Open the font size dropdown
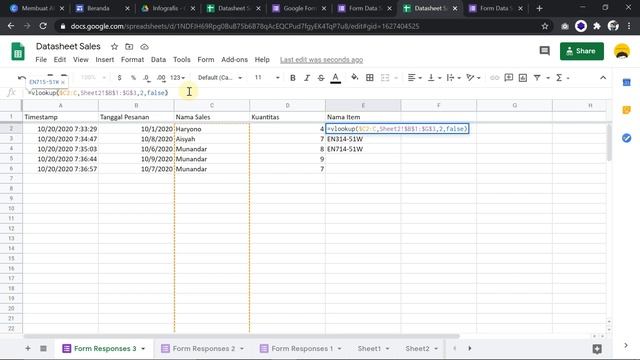Image resolution: width=640 pixels, height=360 pixels. pos(267,78)
